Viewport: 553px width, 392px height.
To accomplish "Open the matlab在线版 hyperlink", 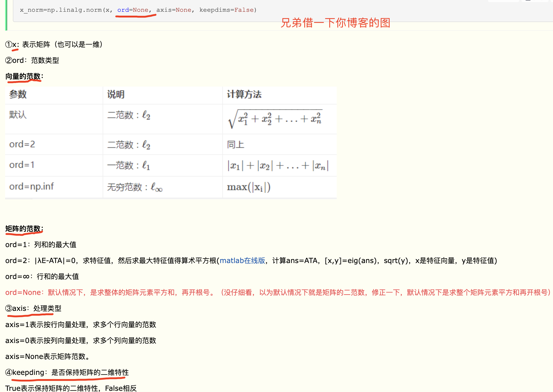I will (x=242, y=261).
